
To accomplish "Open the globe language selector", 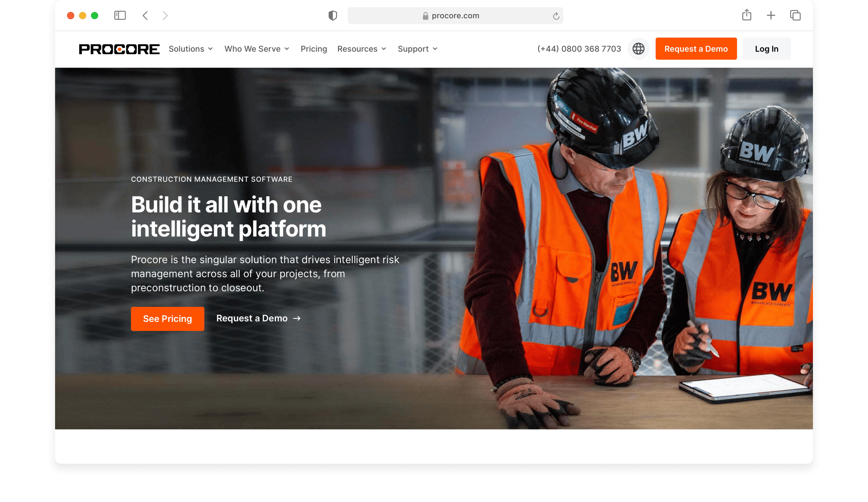I will [x=638, y=49].
